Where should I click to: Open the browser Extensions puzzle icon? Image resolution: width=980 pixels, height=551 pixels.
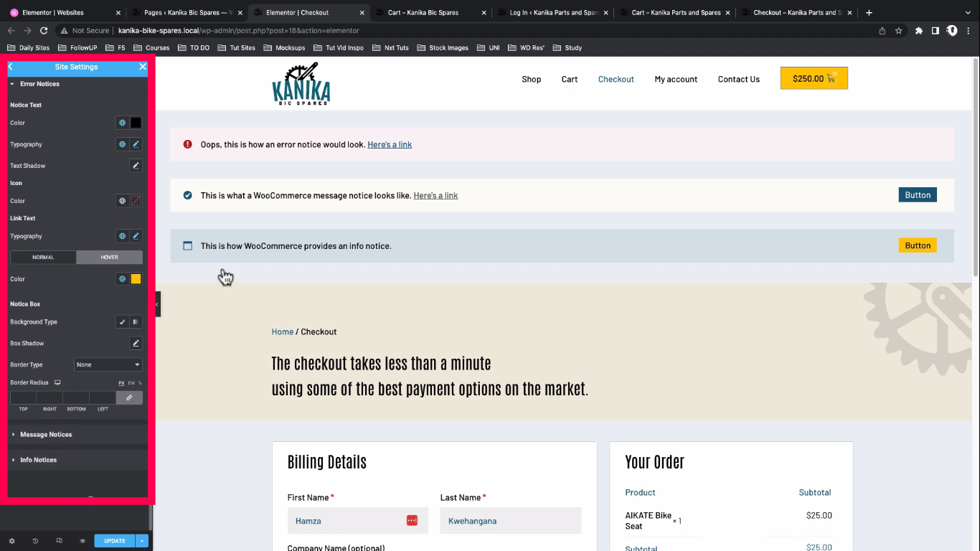pyautogui.click(x=918, y=31)
